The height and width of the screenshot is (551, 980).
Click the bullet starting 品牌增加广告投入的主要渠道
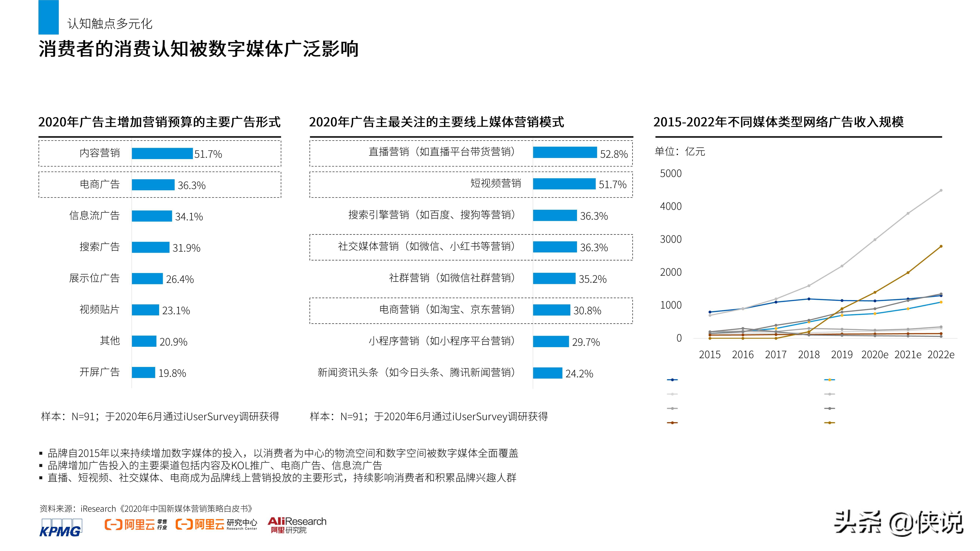coord(215,465)
